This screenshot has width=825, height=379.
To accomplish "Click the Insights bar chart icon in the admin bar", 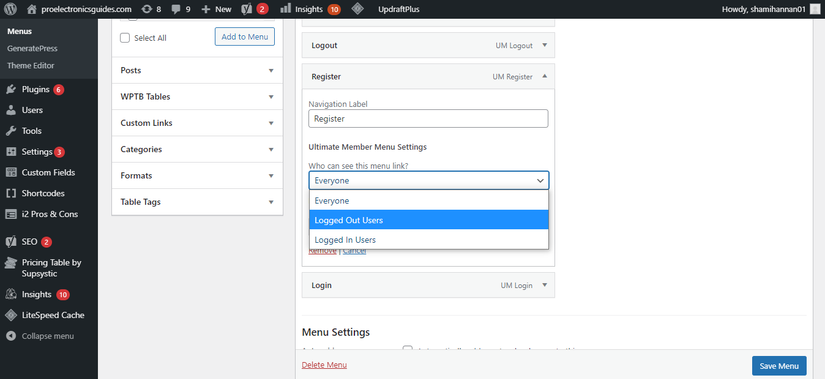I will coord(285,8).
